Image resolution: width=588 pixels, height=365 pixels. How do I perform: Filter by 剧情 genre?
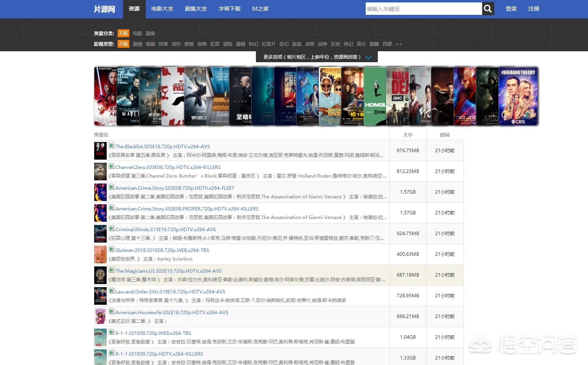138,44
